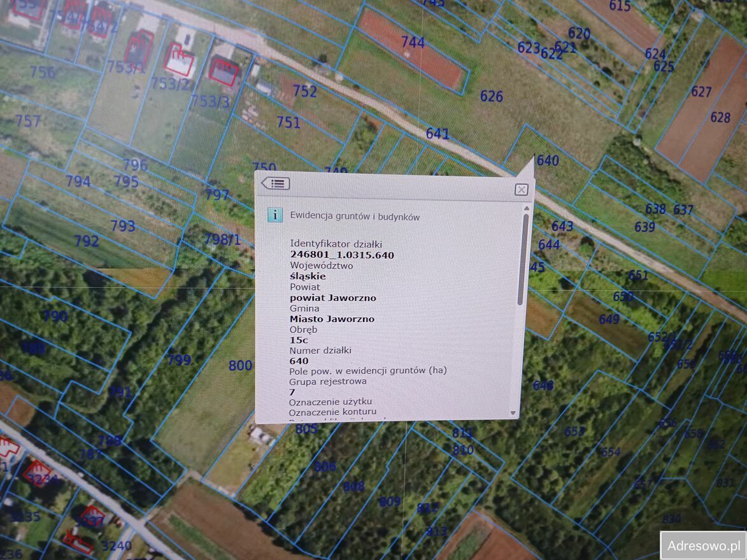Click parcel label 753/2 on the map
Screen dimensions: 747x560
(x=171, y=84)
